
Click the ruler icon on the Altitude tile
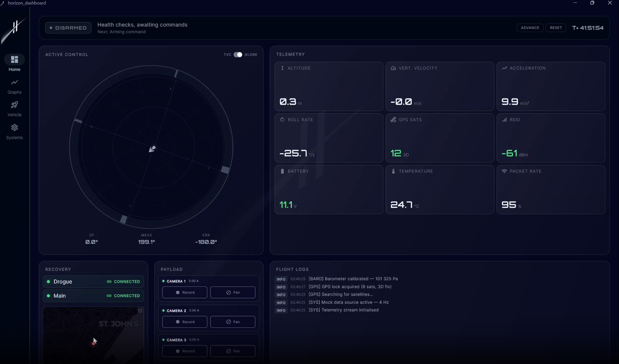tap(282, 68)
